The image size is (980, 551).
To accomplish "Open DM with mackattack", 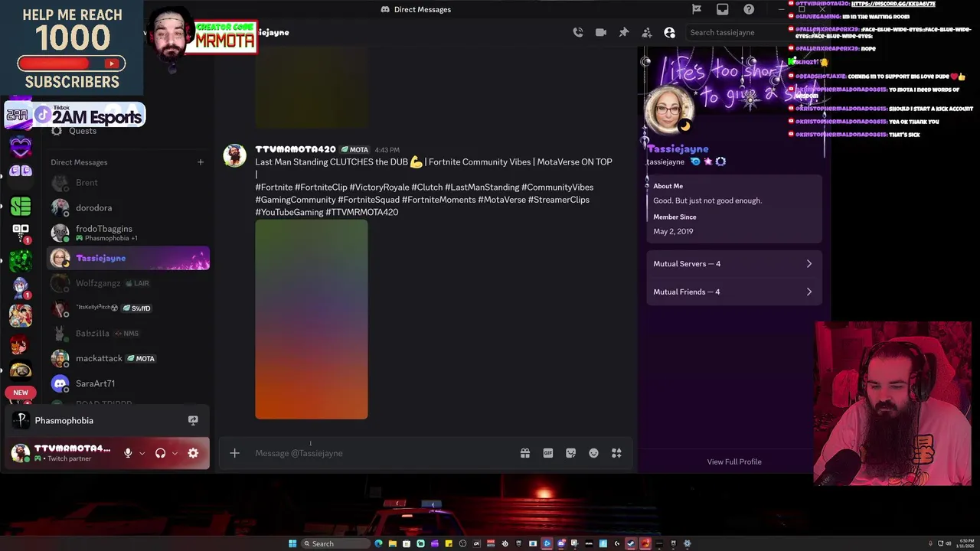I will coord(129,358).
